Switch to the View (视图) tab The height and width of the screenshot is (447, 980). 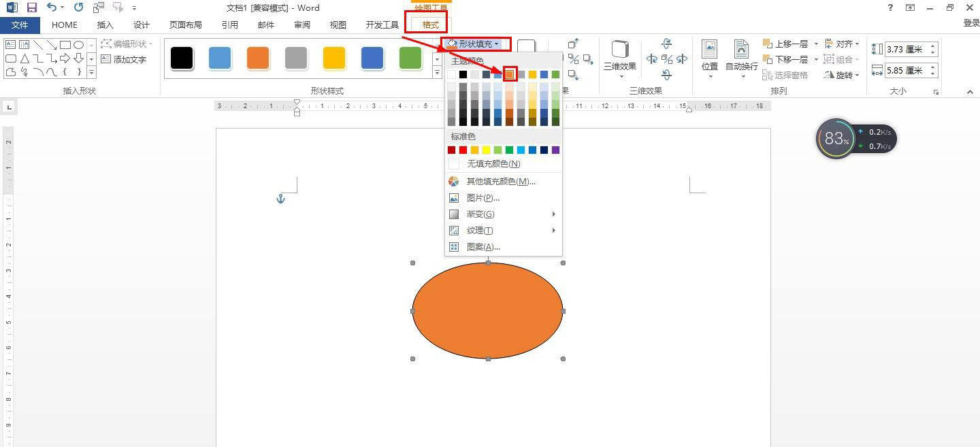click(338, 25)
